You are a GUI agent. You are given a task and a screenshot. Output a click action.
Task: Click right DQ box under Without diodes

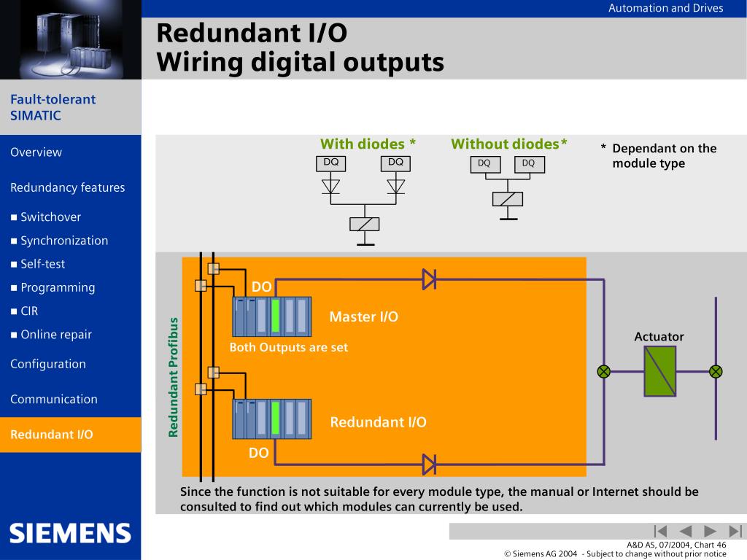pyautogui.click(x=530, y=164)
